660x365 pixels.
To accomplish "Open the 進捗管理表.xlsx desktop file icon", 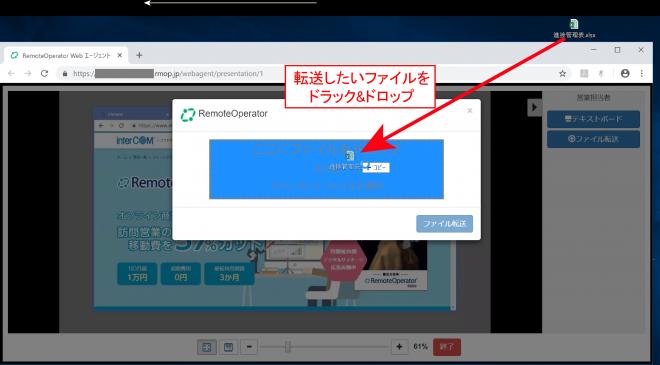I will [x=574, y=28].
